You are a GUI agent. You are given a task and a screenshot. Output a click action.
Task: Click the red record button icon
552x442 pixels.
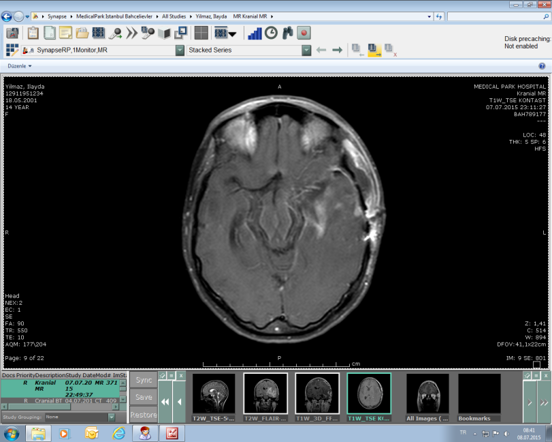304,33
